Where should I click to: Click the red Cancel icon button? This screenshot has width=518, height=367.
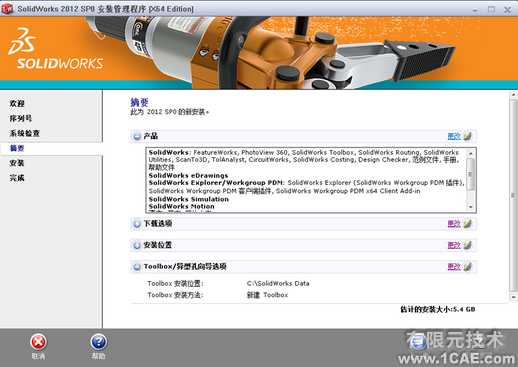pyautogui.click(x=39, y=342)
